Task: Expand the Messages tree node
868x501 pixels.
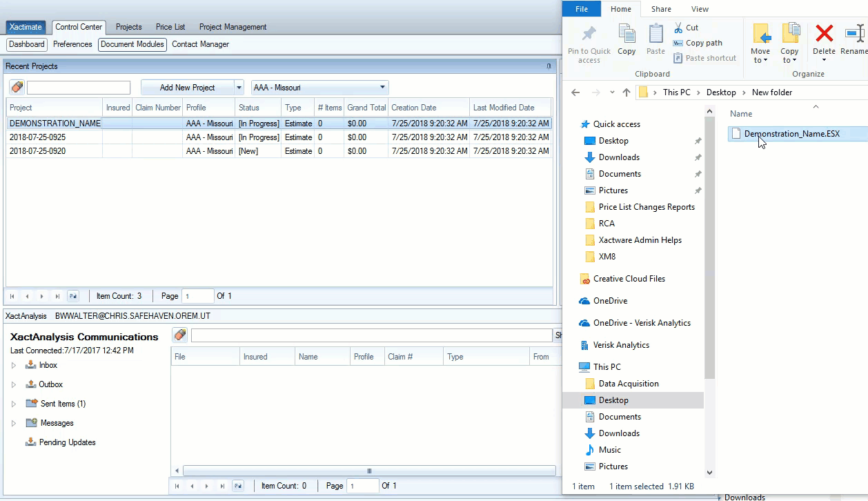Action: (x=13, y=423)
